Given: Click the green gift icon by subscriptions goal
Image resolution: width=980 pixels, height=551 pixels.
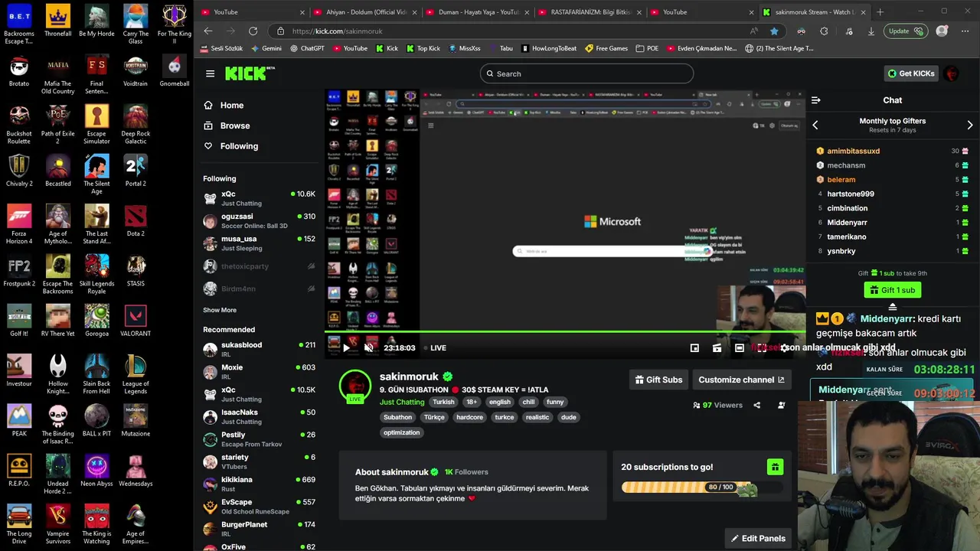Looking at the screenshot, I should [775, 467].
